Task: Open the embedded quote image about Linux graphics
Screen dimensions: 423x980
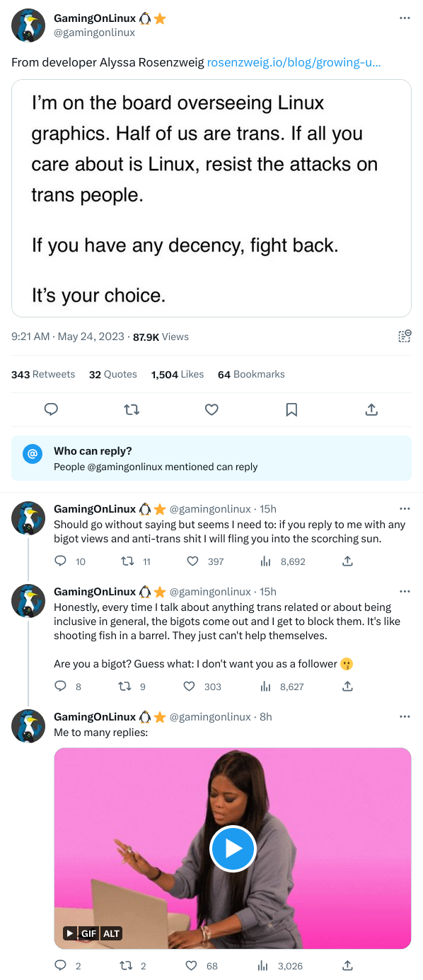Action: click(x=211, y=198)
